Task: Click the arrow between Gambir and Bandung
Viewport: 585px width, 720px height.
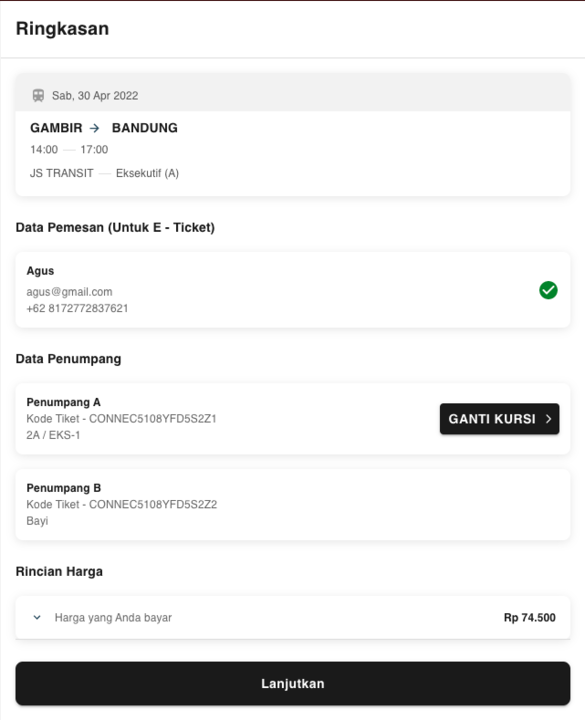Action: 95,128
